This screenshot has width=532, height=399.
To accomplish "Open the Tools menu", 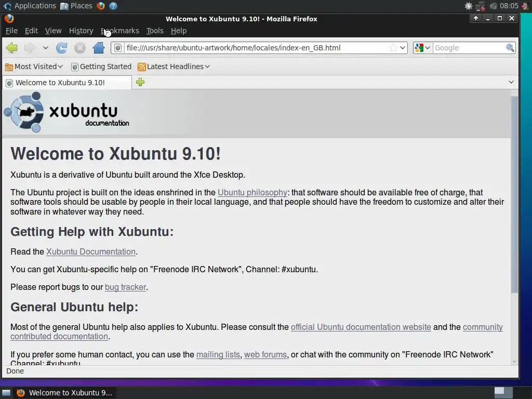I will tap(155, 31).
